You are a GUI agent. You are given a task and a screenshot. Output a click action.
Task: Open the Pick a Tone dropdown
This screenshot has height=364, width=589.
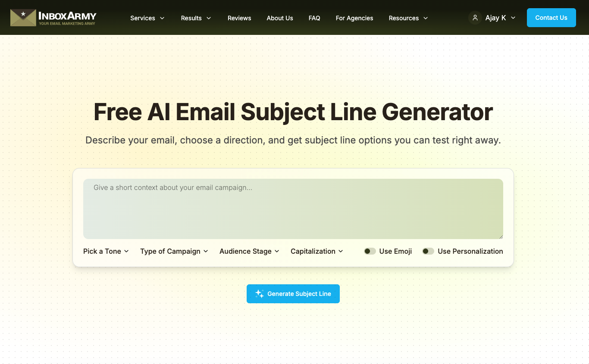(106, 251)
